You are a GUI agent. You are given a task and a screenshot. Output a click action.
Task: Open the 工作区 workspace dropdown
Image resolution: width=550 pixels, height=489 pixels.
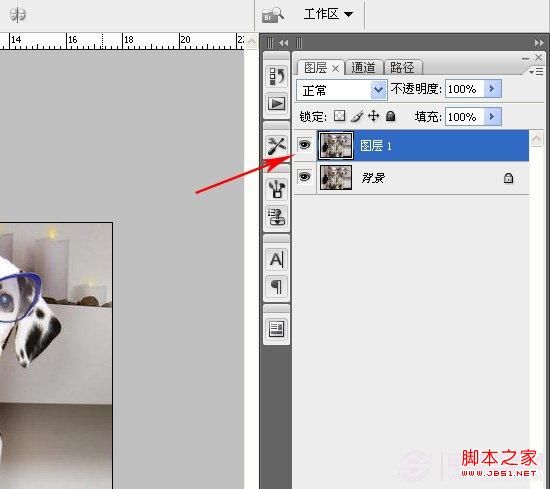[x=328, y=14]
